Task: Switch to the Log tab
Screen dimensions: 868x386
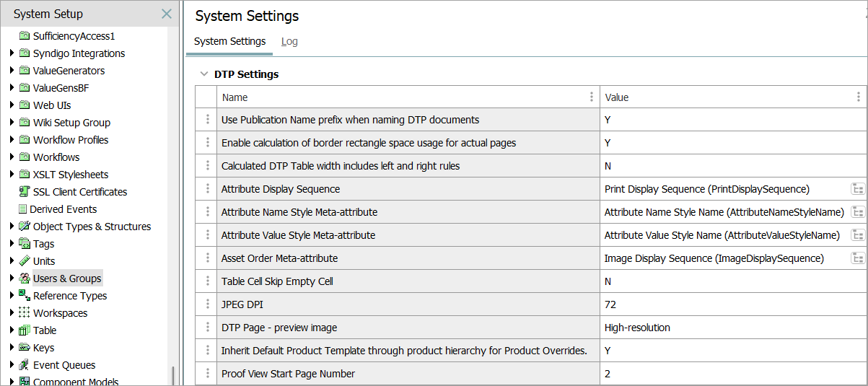Action: click(x=289, y=41)
